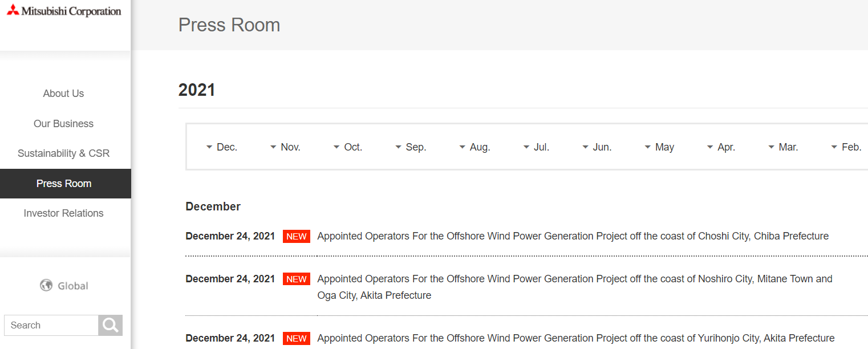Open the Choshi City offshore wind release
Screen dimensions: 868x349
point(573,236)
